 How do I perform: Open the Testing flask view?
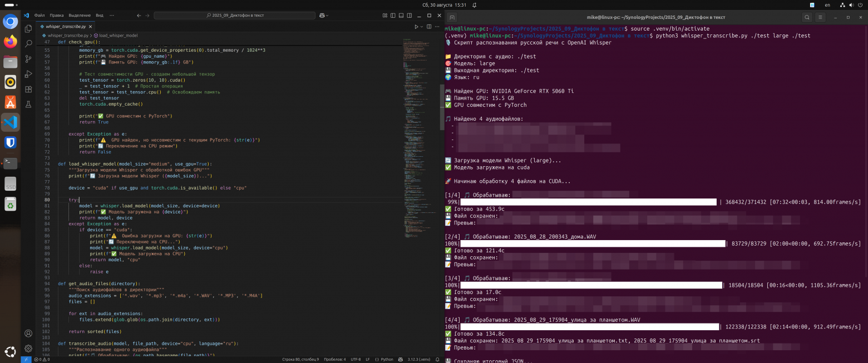pyautogui.click(x=28, y=105)
